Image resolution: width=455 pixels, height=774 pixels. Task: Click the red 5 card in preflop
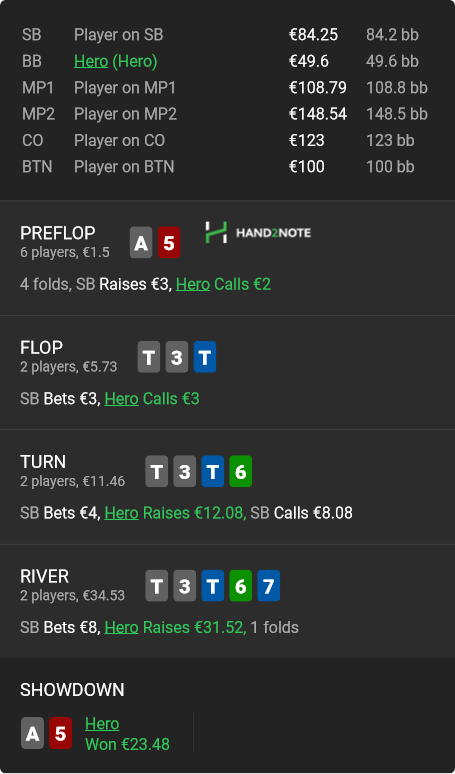(x=169, y=242)
